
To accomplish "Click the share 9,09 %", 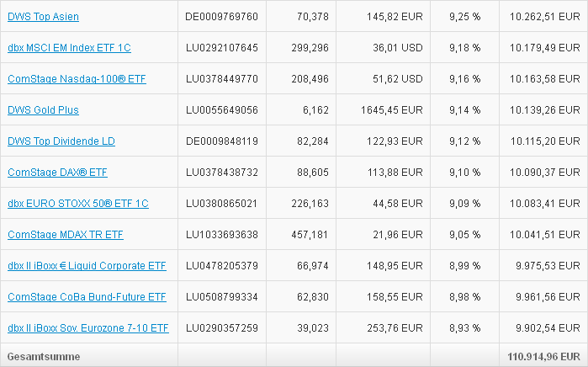I will (x=465, y=204).
